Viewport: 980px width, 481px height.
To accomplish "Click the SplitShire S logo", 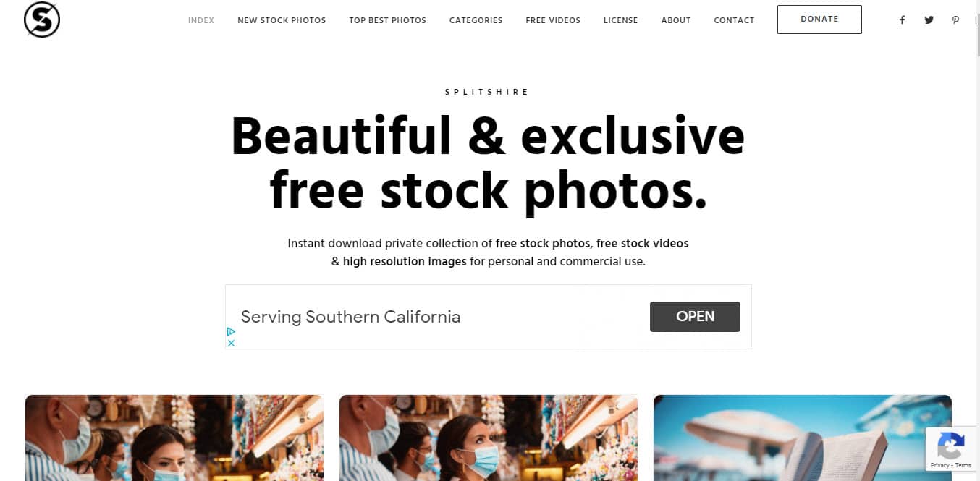I will point(42,20).
